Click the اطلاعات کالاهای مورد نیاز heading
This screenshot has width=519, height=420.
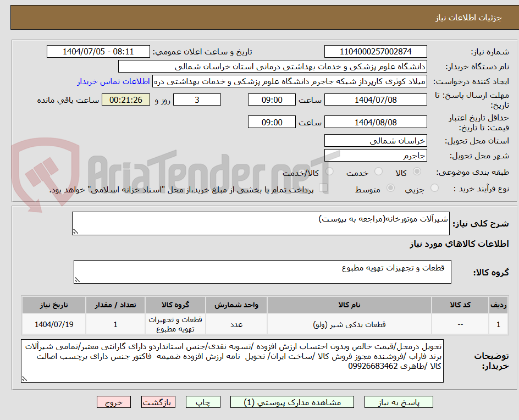459,244
